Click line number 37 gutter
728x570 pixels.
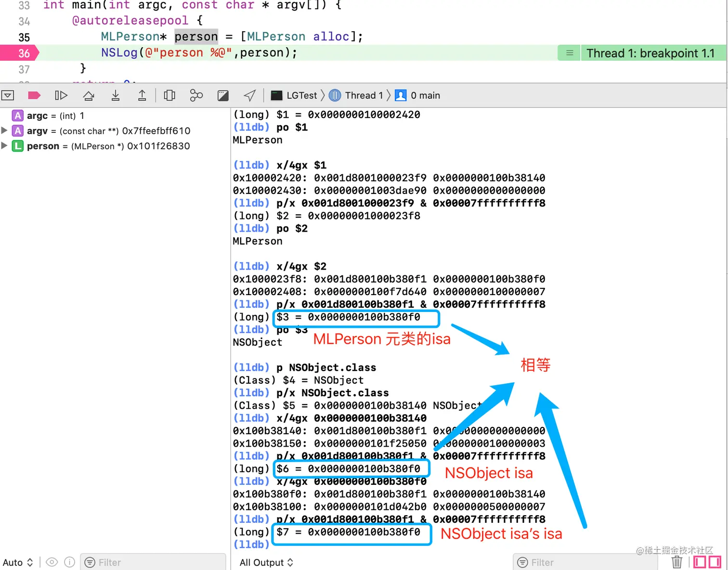[x=24, y=69]
